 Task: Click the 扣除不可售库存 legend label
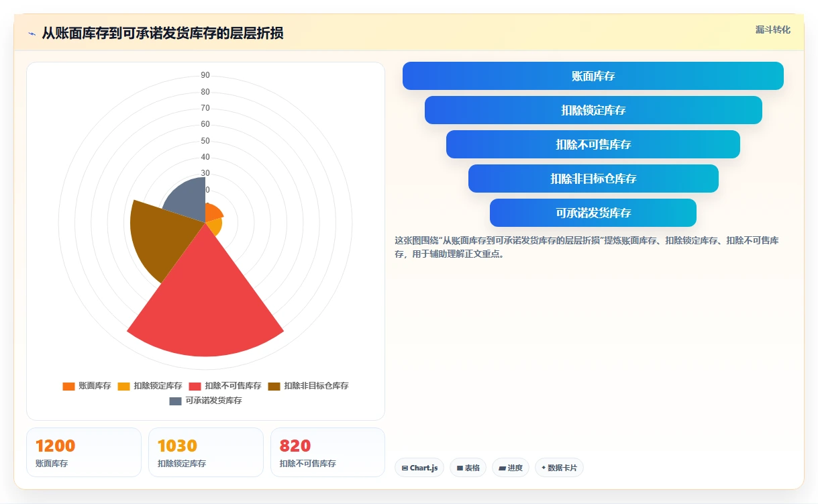coord(233,386)
